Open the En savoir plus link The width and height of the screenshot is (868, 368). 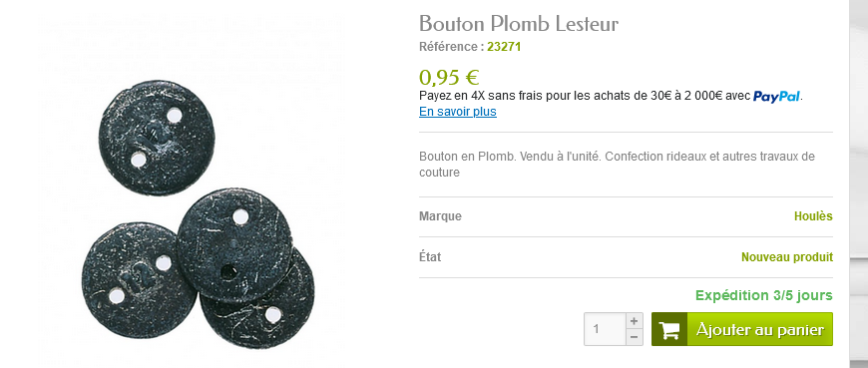click(458, 112)
